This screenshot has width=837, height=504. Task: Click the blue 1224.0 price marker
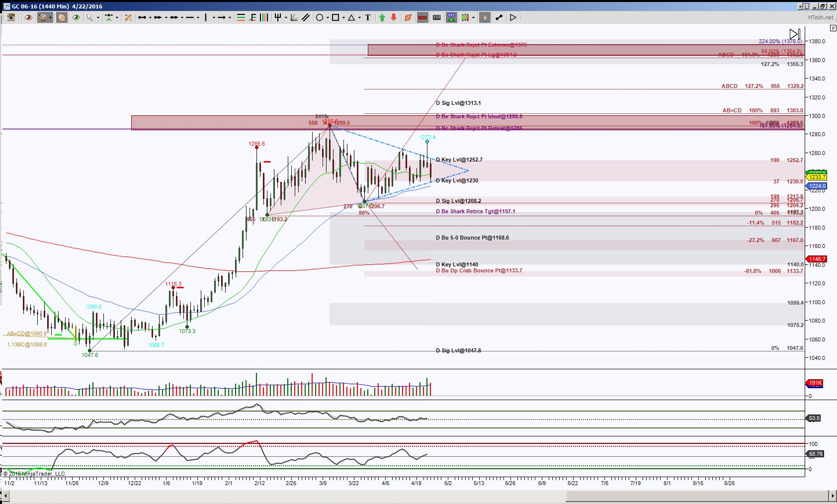pyautogui.click(x=817, y=186)
